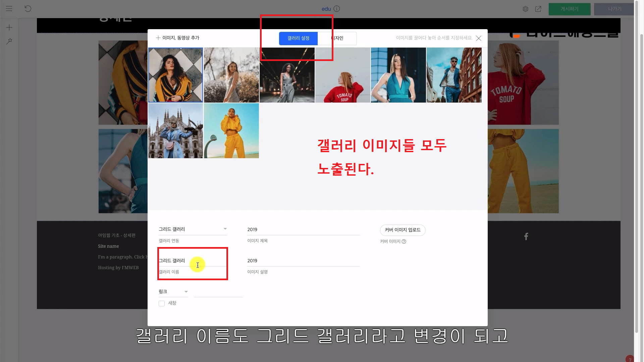Click the plus add-section icon in sidebar

tap(9, 27)
